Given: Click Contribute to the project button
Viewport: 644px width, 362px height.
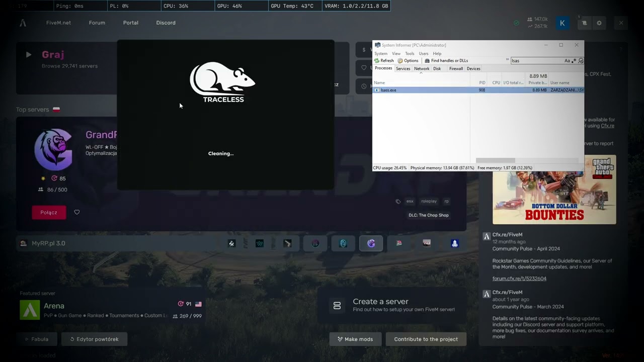Looking at the screenshot, I should [x=426, y=339].
